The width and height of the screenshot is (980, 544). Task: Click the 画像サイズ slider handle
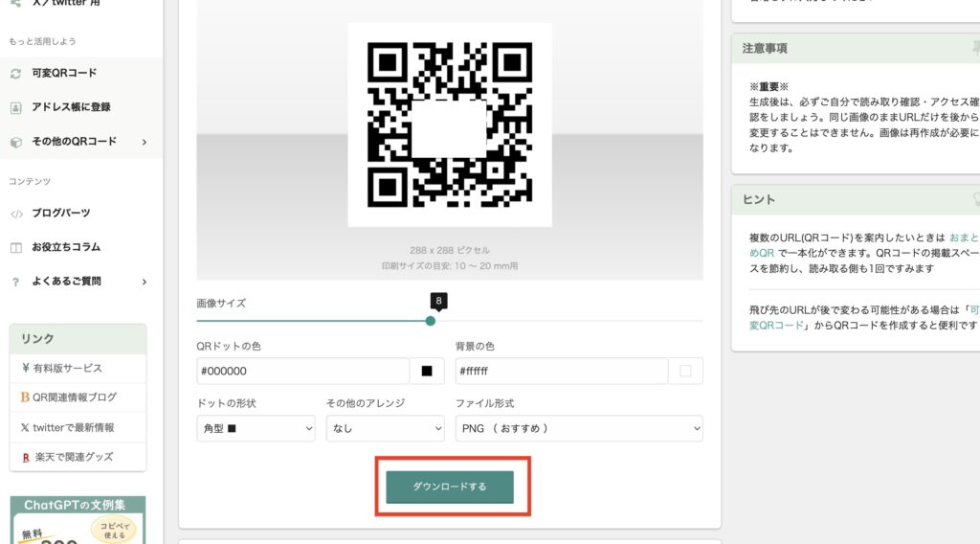click(x=430, y=321)
